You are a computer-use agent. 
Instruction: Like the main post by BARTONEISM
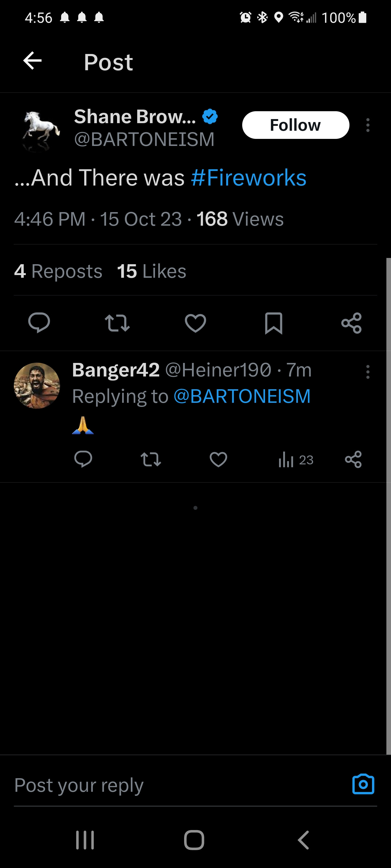(x=195, y=323)
